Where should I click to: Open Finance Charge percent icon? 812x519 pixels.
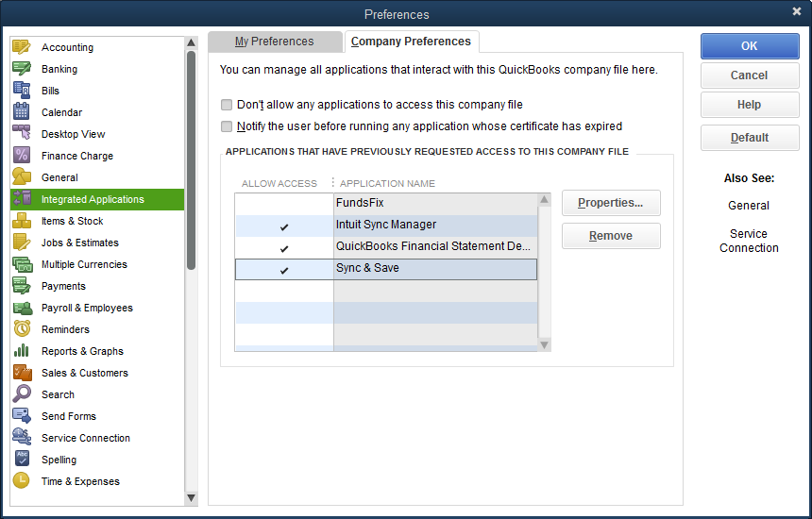22,156
